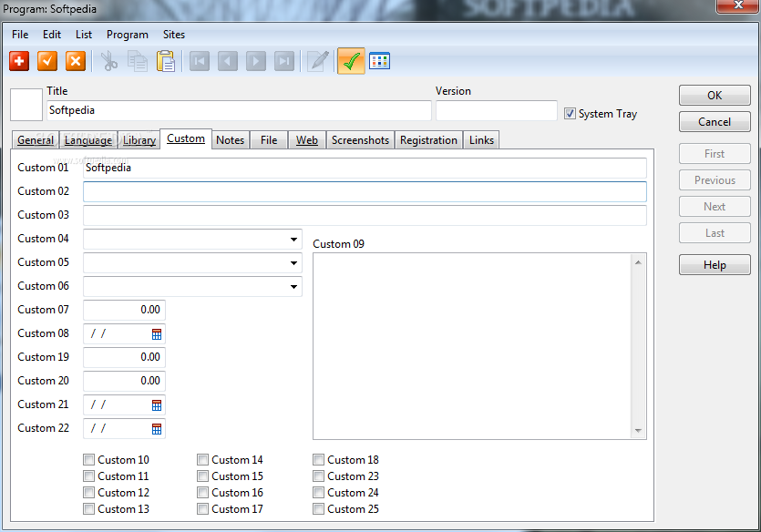This screenshot has height=532, width=761.
Task: Check the Custom 16 checkbox
Action: pos(202,493)
